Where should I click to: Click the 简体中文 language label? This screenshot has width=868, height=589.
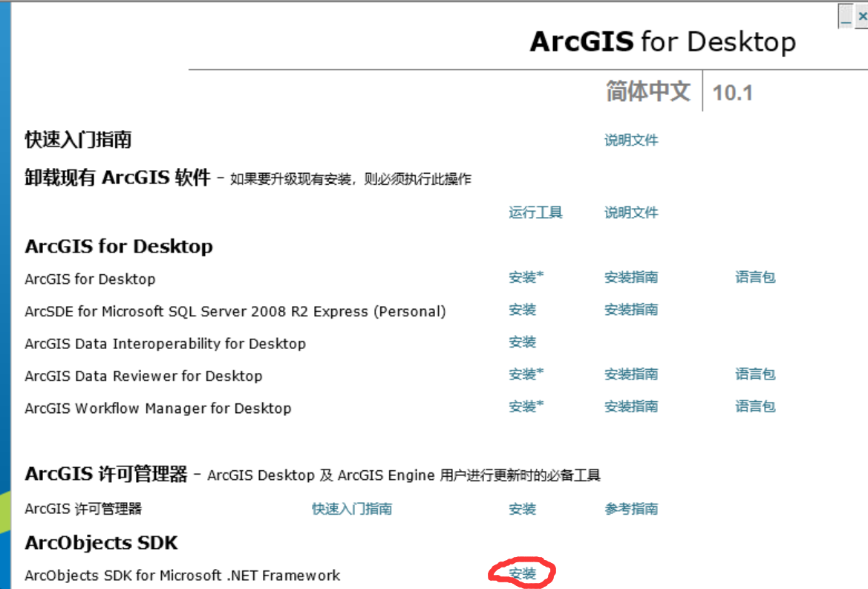point(648,91)
